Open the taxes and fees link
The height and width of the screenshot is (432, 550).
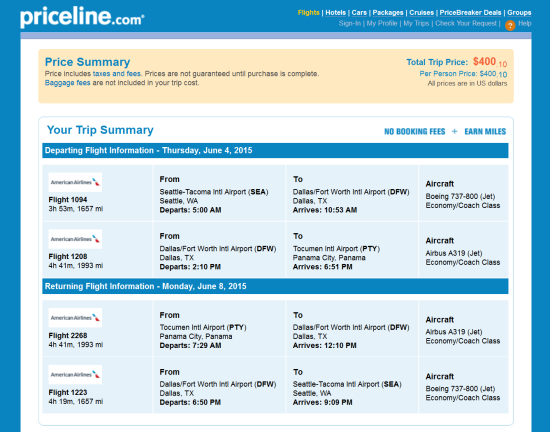117,74
